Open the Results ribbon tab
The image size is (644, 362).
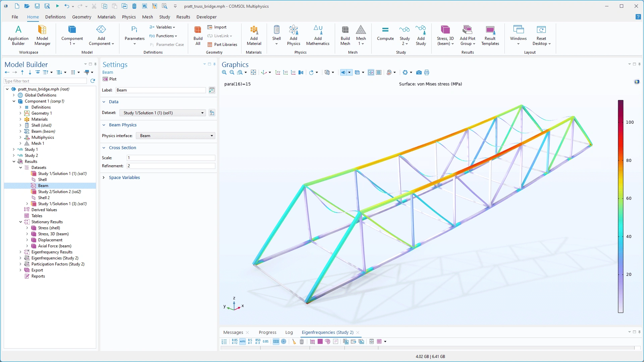pos(183,17)
